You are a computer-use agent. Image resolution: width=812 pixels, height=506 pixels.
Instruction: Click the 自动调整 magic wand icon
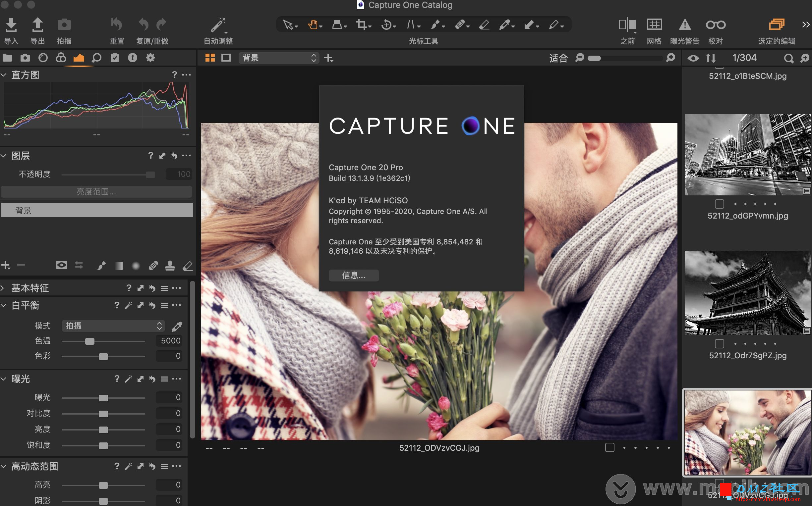(218, 25)
